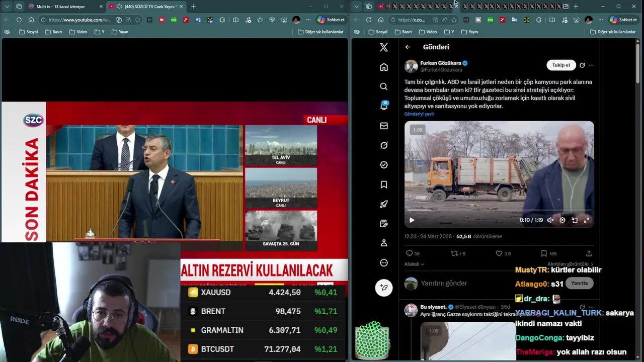Open Diğer sık kullanılanlar in X window
This screenshot has height=362, width=644.
[613, 32]
